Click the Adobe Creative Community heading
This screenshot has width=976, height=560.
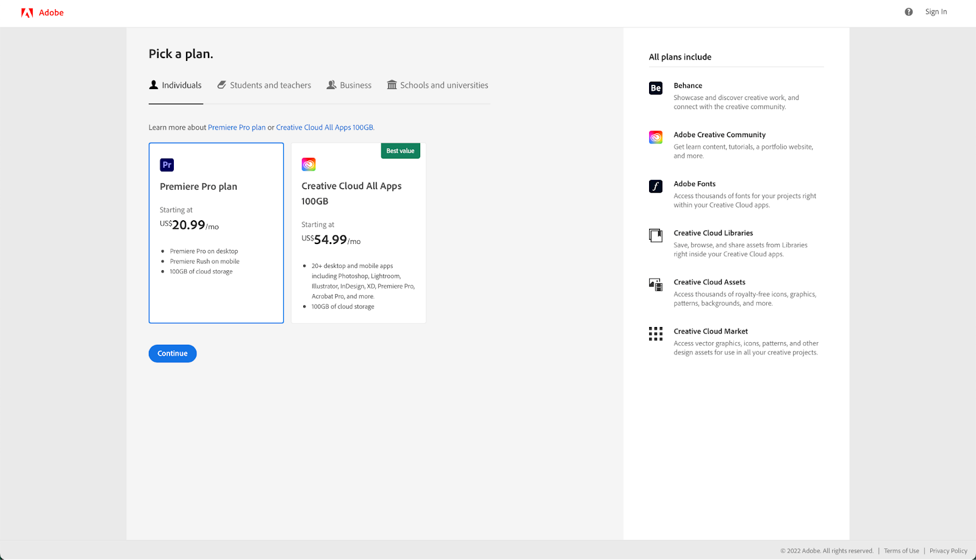[x=719, y=135]
